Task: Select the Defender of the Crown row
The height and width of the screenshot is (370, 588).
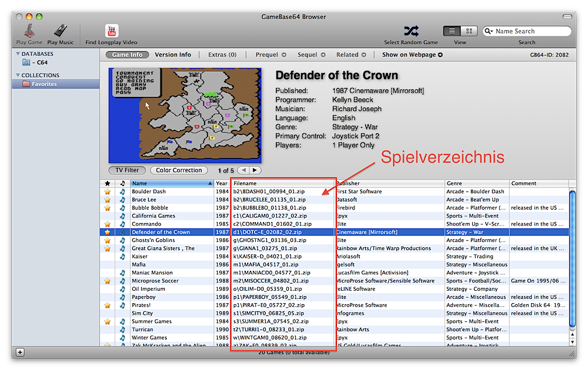Action: [x=334, y=232]
